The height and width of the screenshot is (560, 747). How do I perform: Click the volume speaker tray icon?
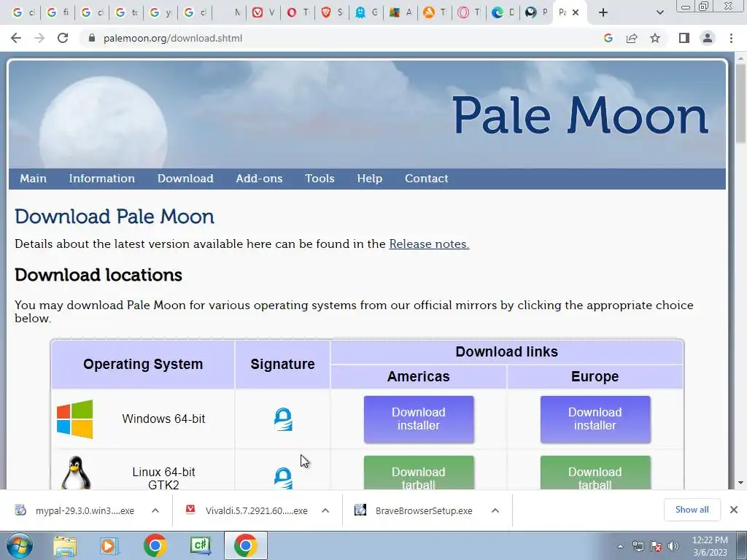[x=673, y=546]
